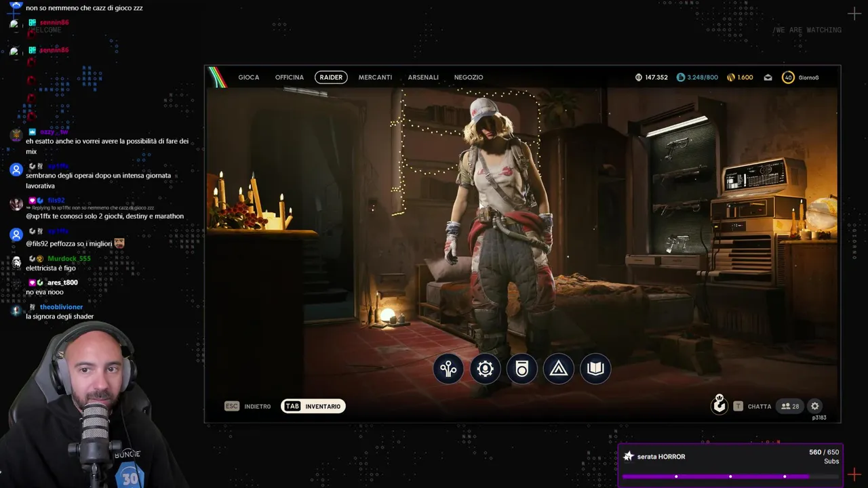
Task: Open inventory with TAB INVENTARIO button
Action: (313, 406)
